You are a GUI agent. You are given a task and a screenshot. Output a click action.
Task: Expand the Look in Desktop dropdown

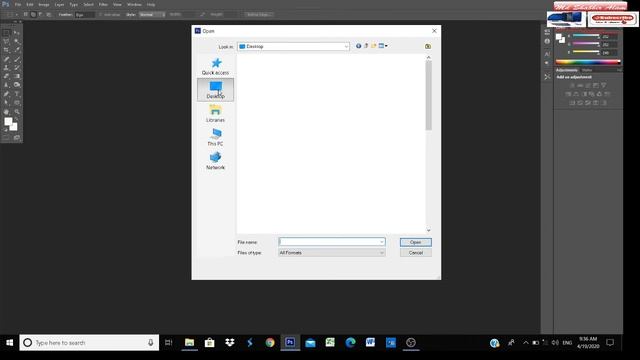[x=346, y=47]
